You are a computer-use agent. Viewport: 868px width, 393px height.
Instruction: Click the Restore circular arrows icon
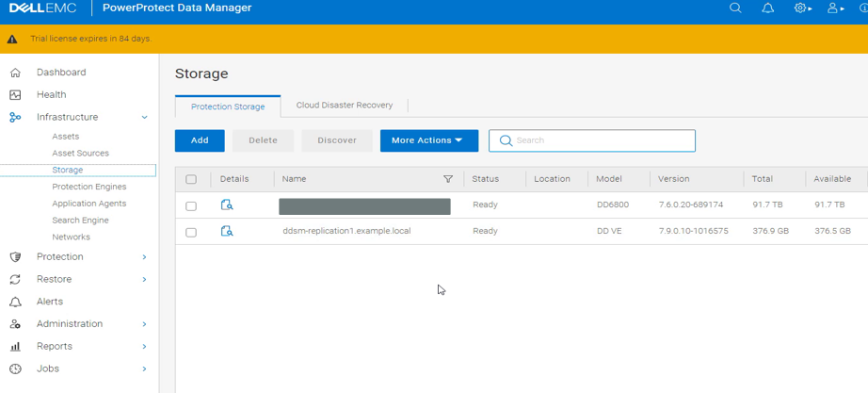pyautogui.click(x=15, y=279)
